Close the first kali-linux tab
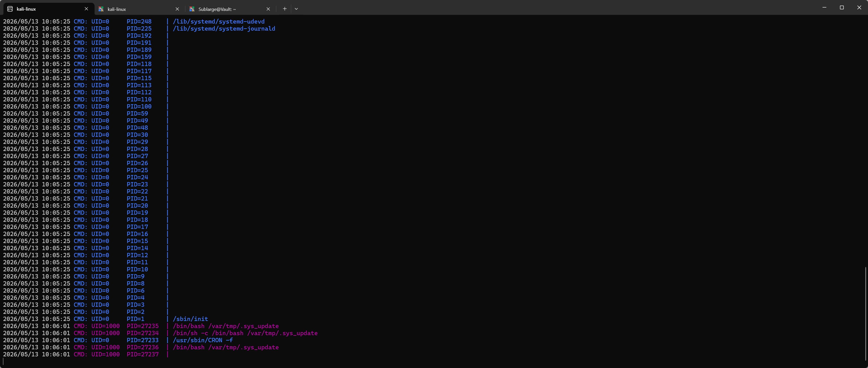This screenshot has width=868, height=368. click(x=86, y=9)
